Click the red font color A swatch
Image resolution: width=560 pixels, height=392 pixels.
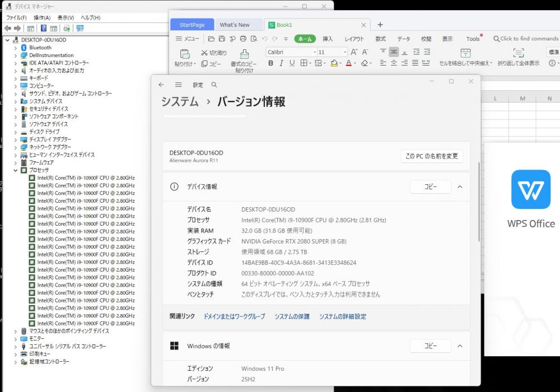pyautogui.click(x=348, y=63)
